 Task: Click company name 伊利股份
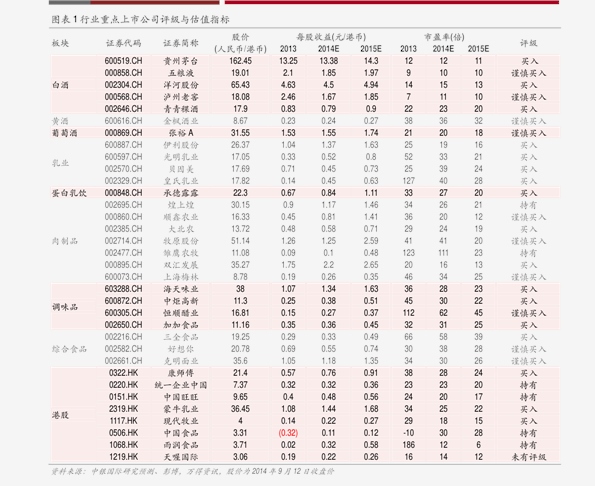(181, 145)
